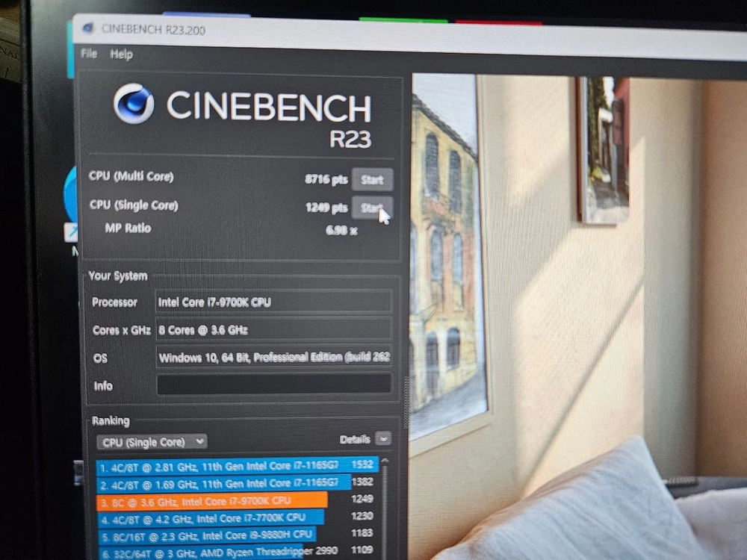Screen dimensions: 747x560
Task: Click the MP Ratio value 6.98 x
Action: coord(341,231)
